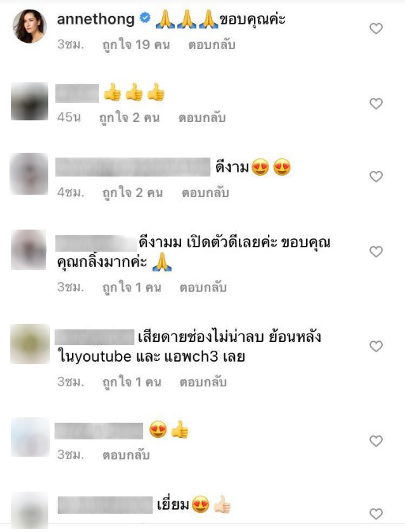Image resolution: width=405 pixels, height=532 pixels.
Task: View the 19 likes on annethong's comment
Action: (136, 45)
